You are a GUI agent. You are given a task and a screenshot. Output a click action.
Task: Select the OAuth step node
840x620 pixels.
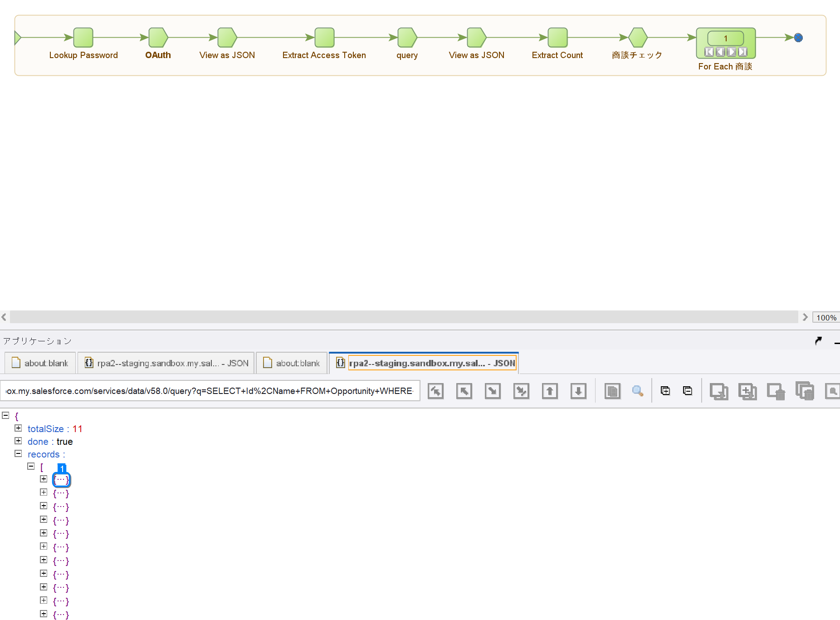pyautogui.click(x=158, y=37)
